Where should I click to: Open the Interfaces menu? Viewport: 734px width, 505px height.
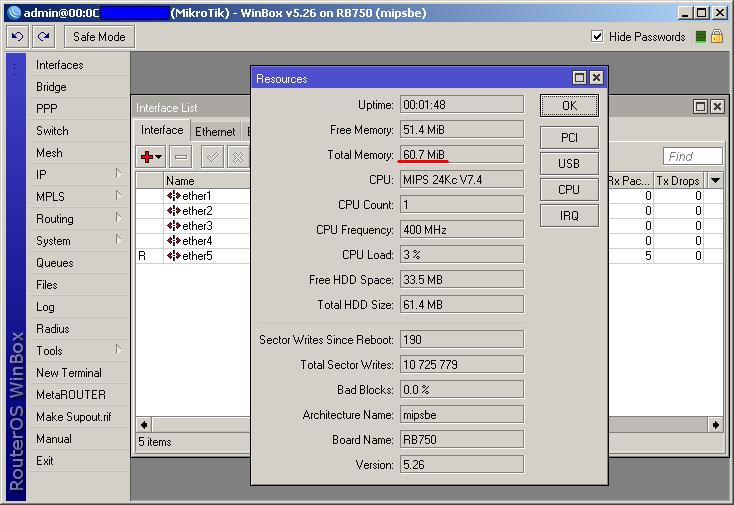[60, 65]
